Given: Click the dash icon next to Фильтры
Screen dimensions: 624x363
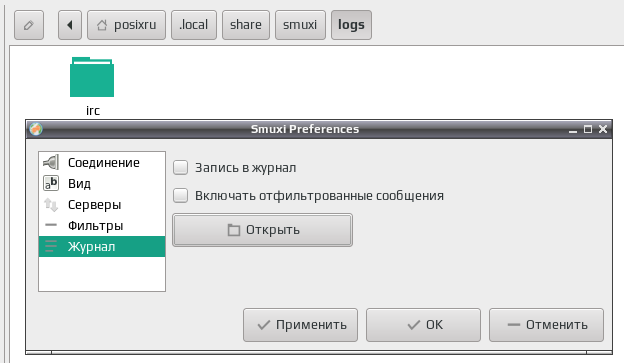Looking at the screenshot, I should [x=51, y=225].
